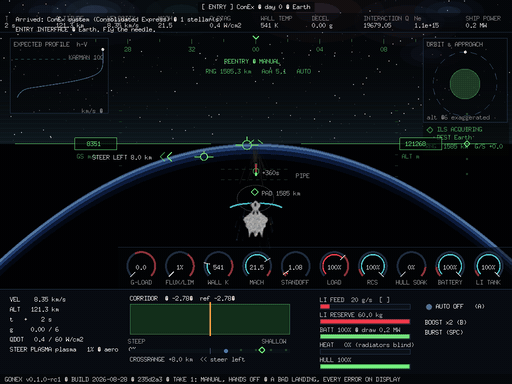The height and width of the screenshot is (384, 512).
Task: Click the glideslope diamond beside the ALT box
Action: click(467, 144)
